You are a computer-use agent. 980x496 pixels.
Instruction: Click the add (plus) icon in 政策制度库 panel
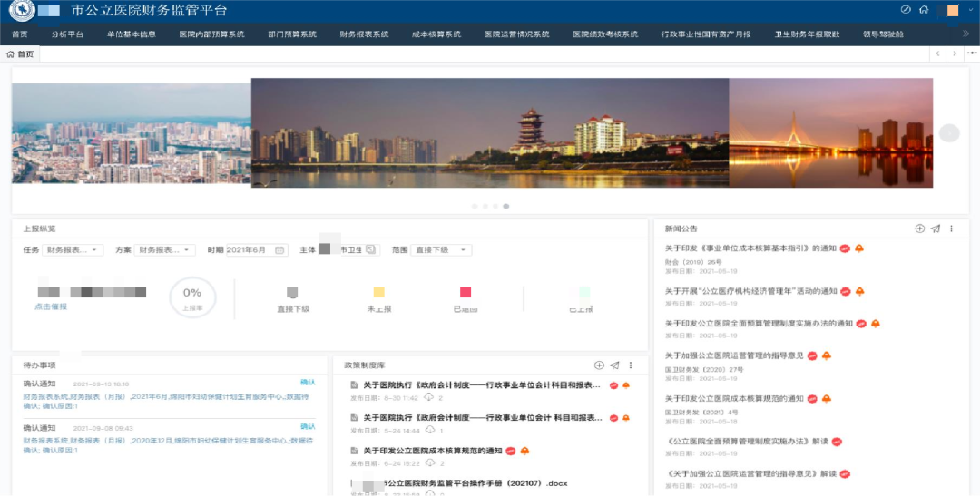tap(599, 365)
